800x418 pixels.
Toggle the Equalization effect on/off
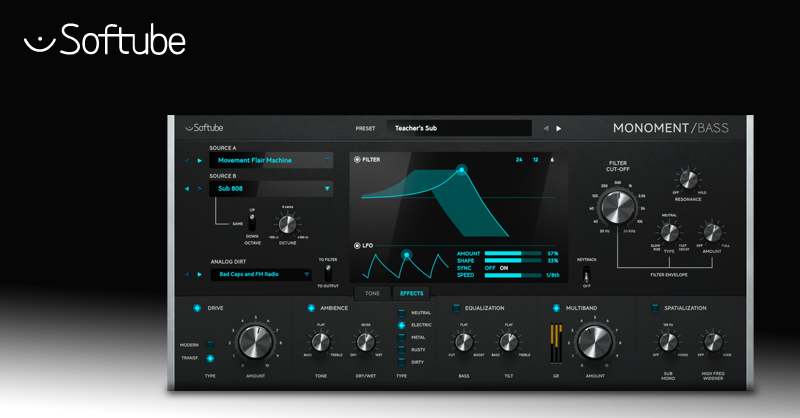point(456,308)
